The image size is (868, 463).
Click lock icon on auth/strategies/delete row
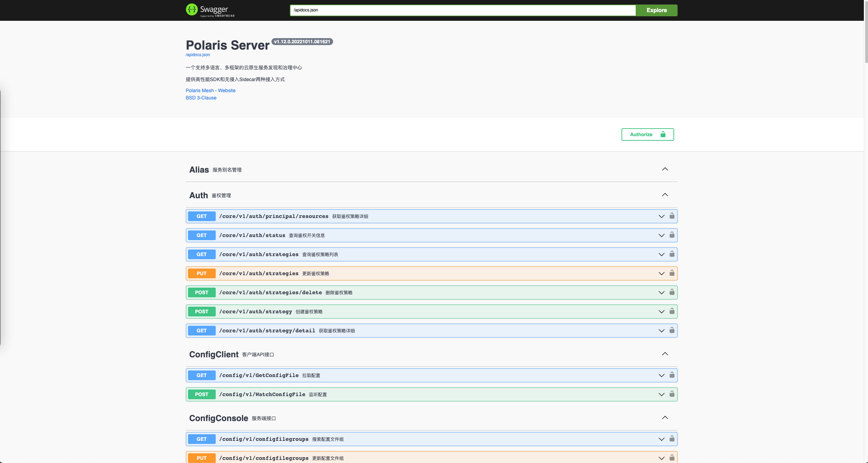click(x=672, y=292)
